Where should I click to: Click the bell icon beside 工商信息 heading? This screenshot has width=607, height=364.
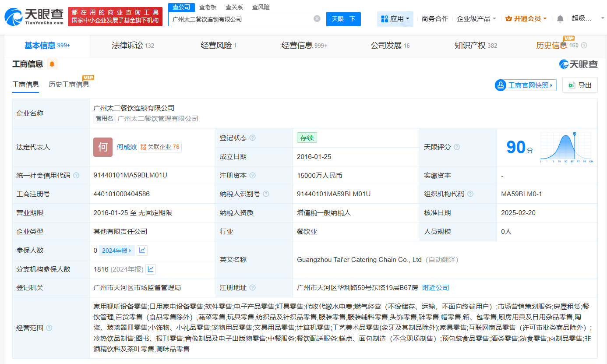[x=52, y=64]
